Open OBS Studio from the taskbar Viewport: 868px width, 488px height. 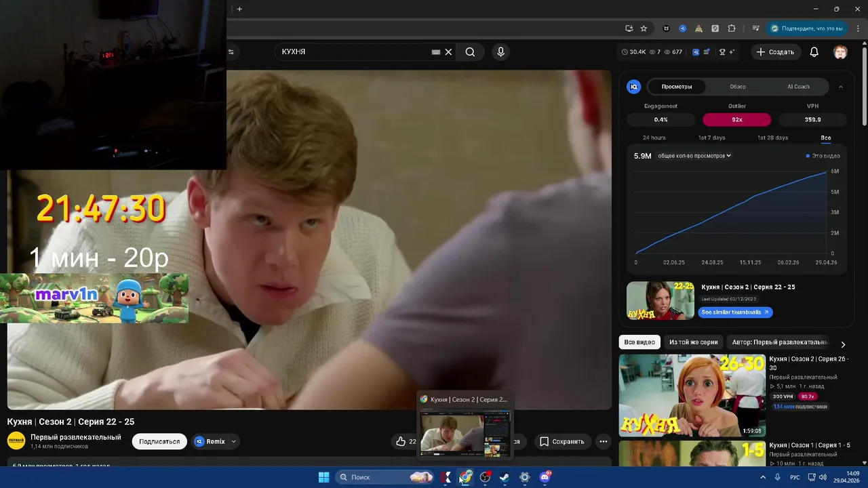click(485, 477)
